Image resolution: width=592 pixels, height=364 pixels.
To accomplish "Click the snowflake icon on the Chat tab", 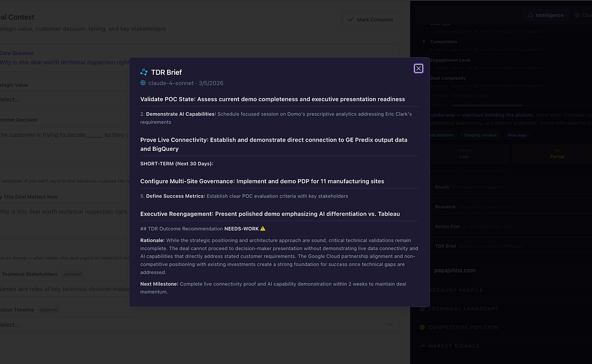I will (x=577, y=15).
